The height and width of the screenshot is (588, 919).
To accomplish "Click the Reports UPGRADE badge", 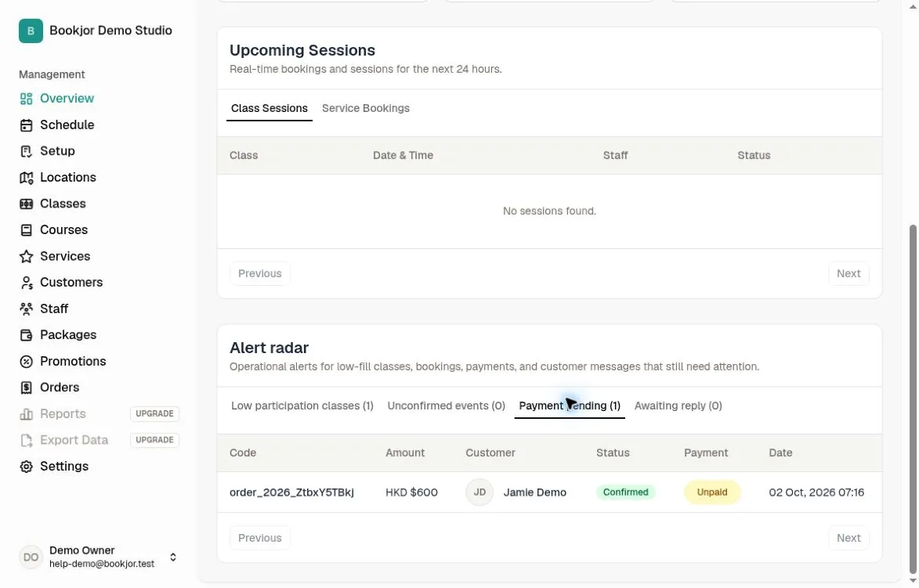I will (x=154, y=414).
